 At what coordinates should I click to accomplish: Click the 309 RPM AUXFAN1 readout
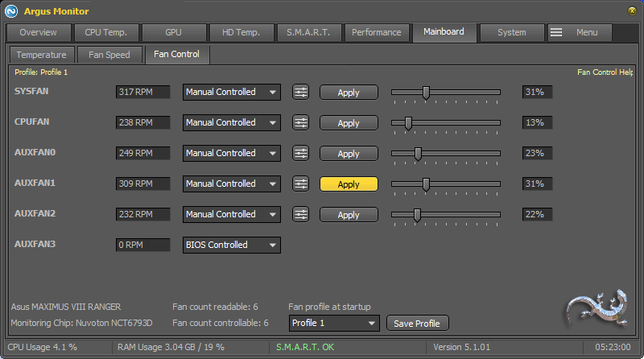coord(143,184)
